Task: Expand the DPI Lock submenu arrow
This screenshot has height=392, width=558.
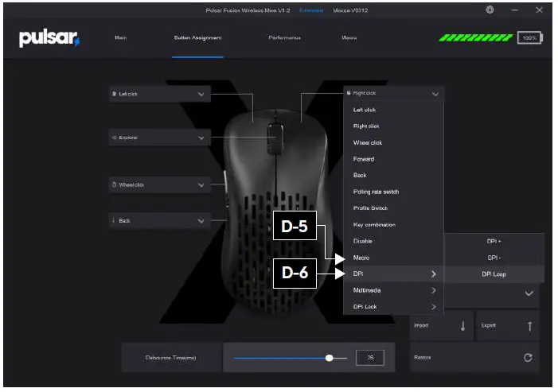Action: coord(433,307)
